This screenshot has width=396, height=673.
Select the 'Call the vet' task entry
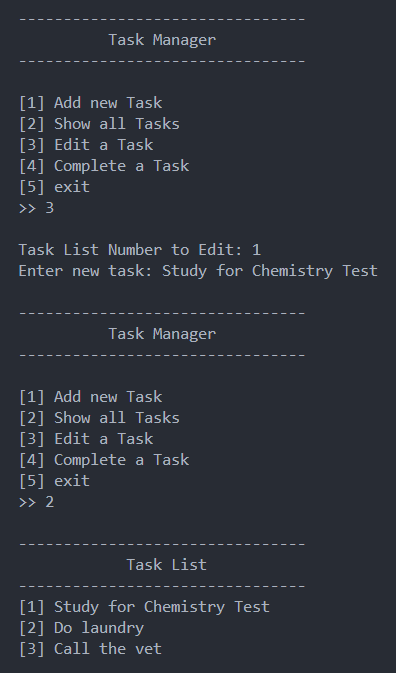[90, 649]
